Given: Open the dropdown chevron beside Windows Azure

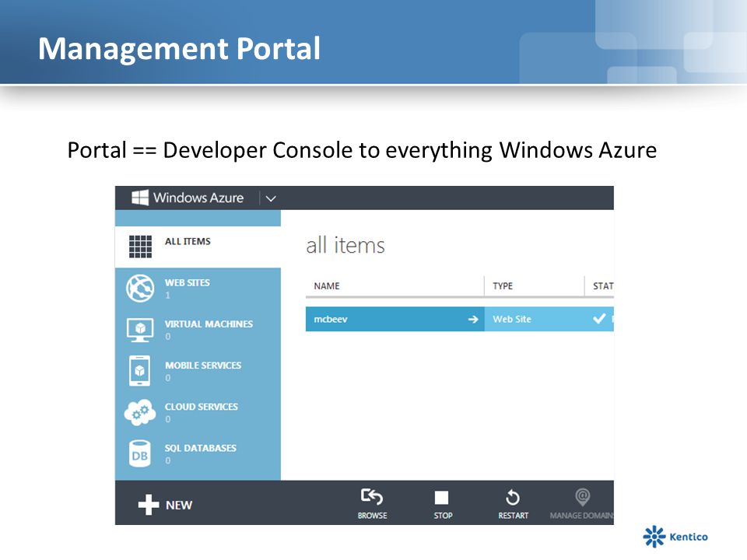Looking at the screenshot, I should click(271, 198).
